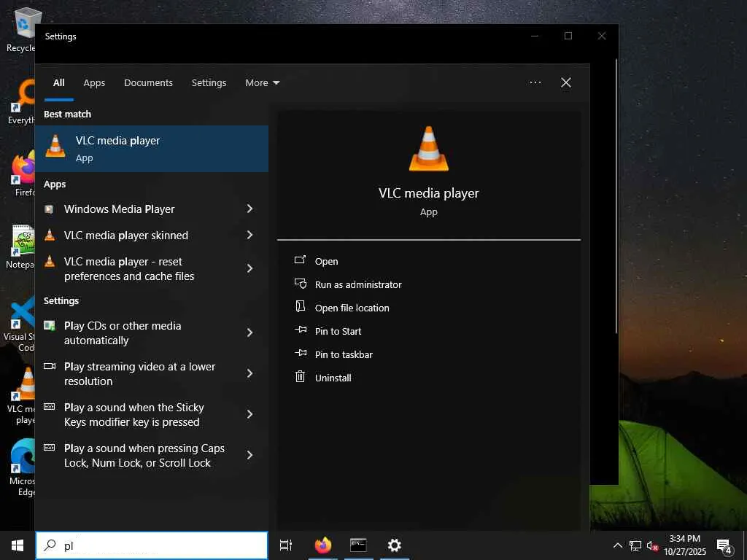Show hidden tray icons arrow
This screenshot has height=560, width=747.
pos(617,545)
